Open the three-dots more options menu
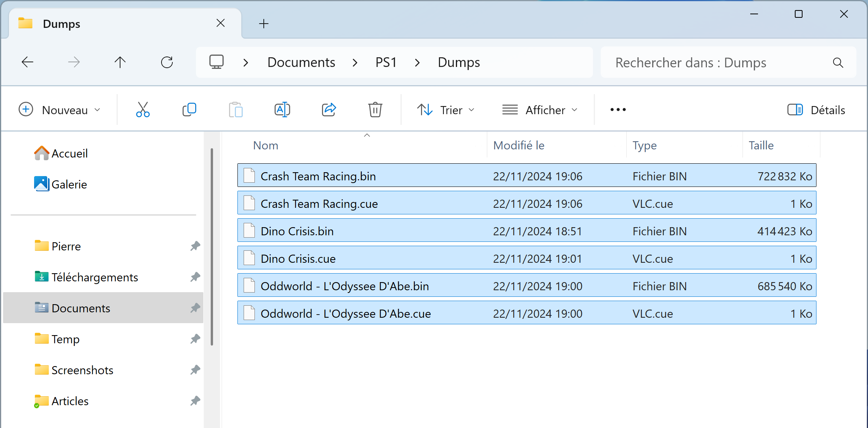The width and height of the screenshot is (868, 428). coord(618,110)
